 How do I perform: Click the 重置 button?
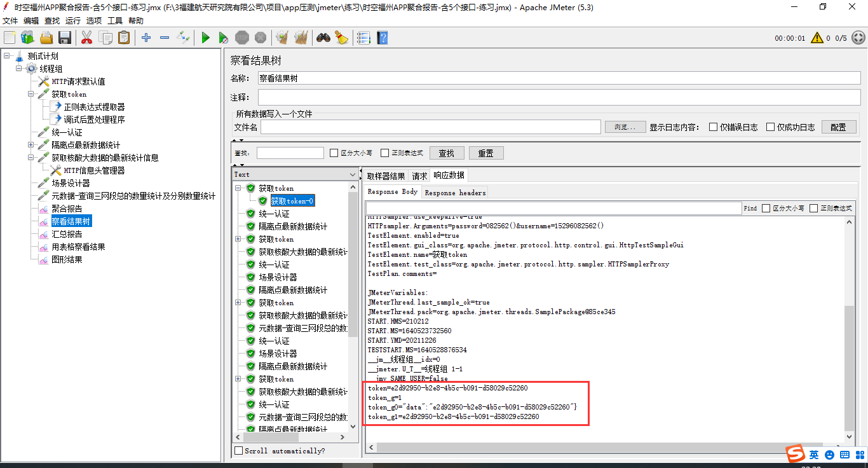pyautogui.click(x=486, y=153)
